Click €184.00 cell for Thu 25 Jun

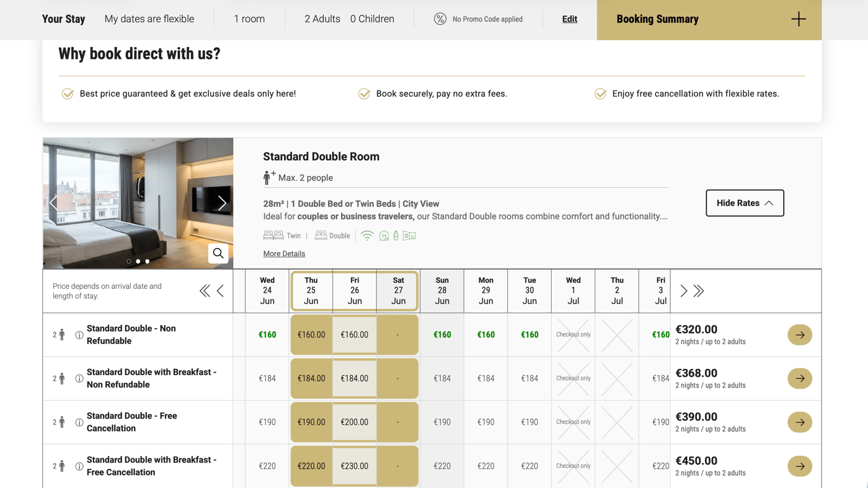[x=311, y=378]
